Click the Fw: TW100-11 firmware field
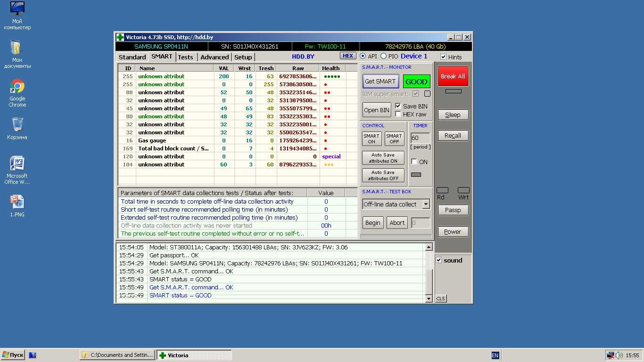The width and height of the screenshot is (644, 362). tap(325, 47)
